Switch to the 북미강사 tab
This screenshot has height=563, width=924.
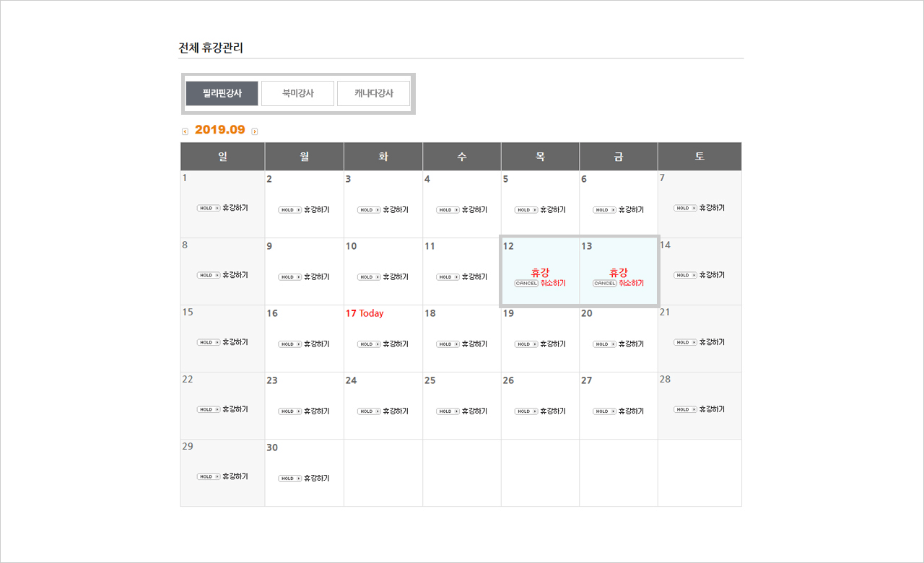pos(297,93)
